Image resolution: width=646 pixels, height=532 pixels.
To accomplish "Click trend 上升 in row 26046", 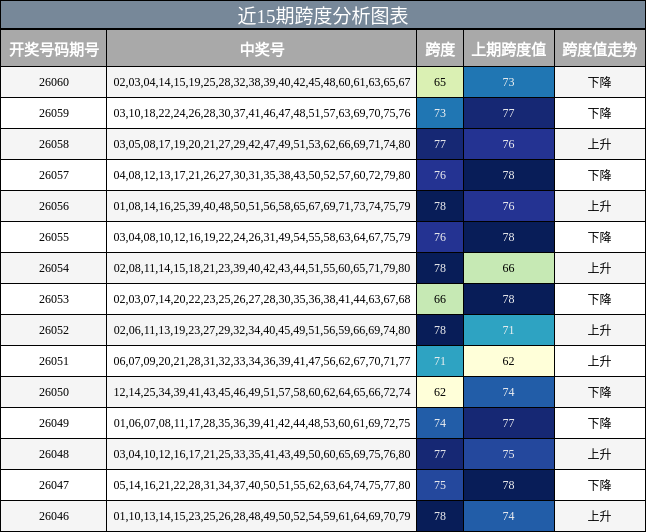I will tap(599, 516).
